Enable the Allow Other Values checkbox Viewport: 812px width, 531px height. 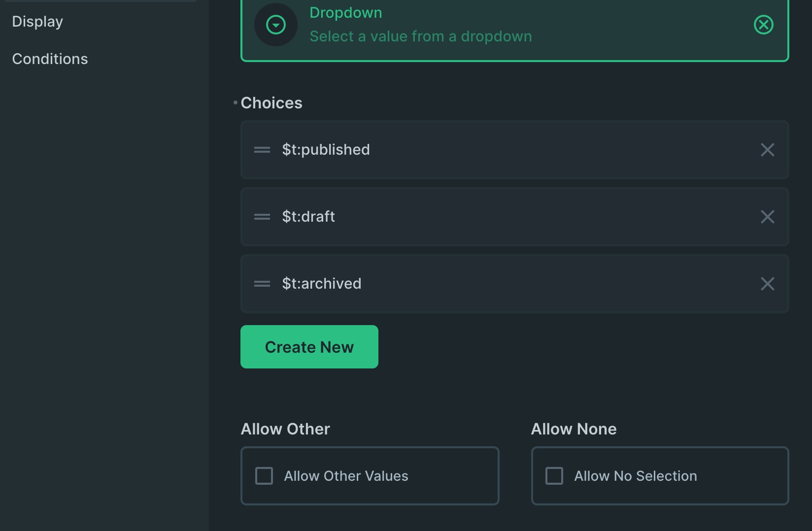click(x=264, y=476)
